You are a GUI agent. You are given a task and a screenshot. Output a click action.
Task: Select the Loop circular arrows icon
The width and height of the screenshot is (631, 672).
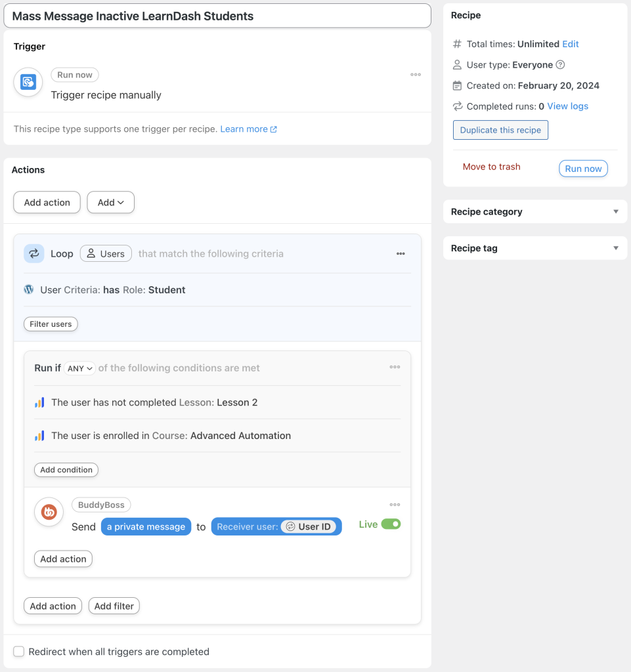pyautogui.click(x=33, y=253)
